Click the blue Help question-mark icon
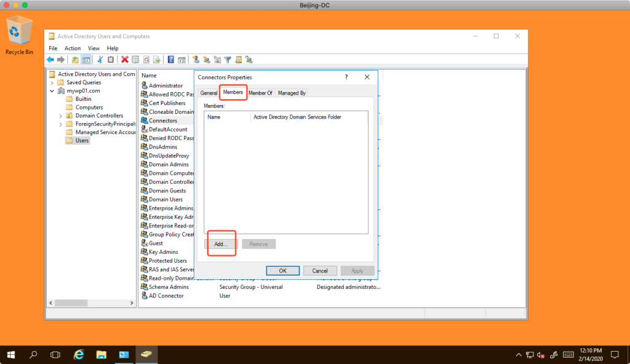 (171, 60)
